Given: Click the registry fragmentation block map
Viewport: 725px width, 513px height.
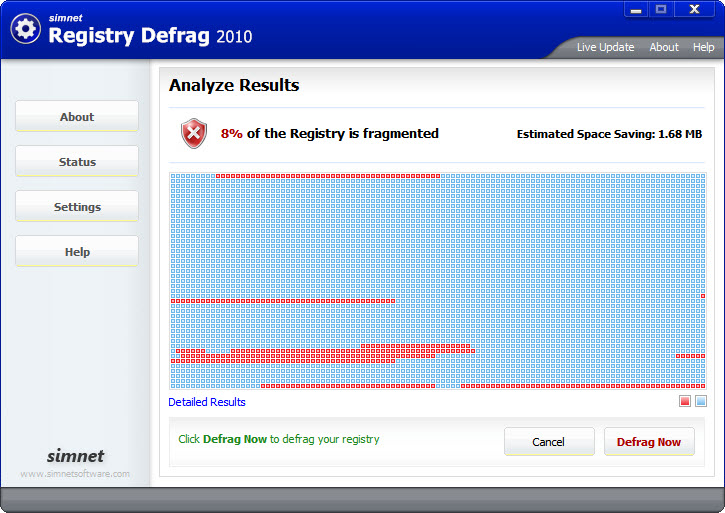Looking at the screenshot, I should coord(437,280).
